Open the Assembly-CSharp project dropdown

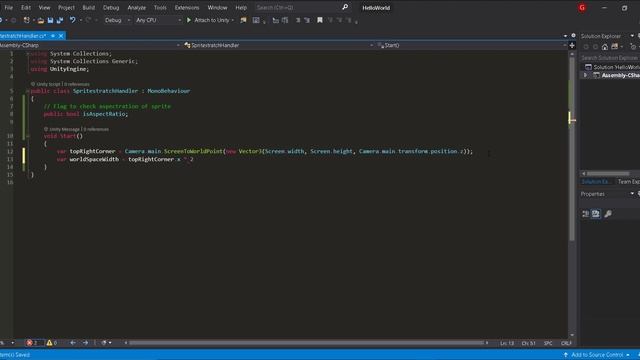pyautogui.click(x=90, y=45)
